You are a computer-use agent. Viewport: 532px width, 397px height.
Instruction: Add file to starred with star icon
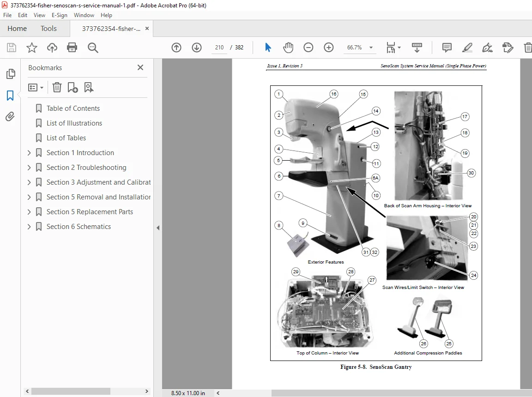point(31,48)
